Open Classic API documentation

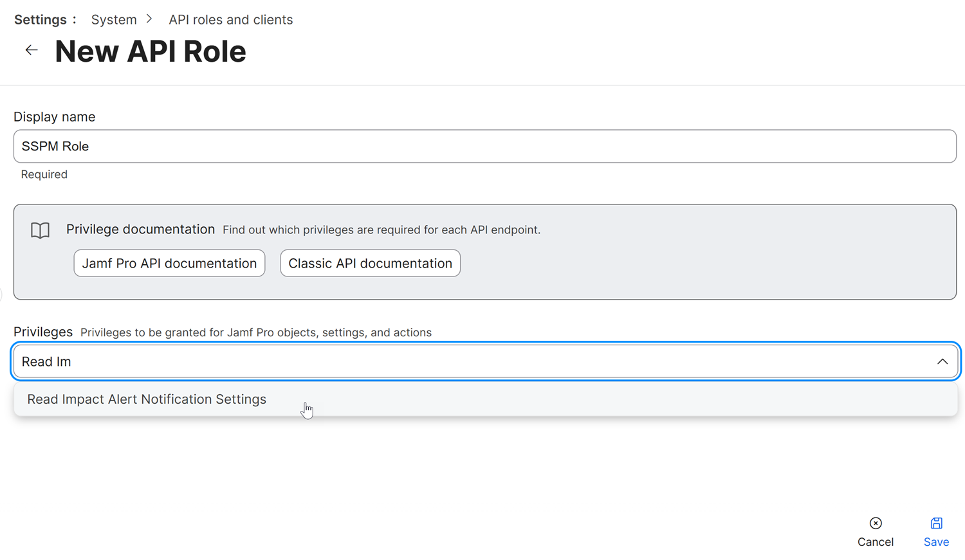click(x=370, y=264)
